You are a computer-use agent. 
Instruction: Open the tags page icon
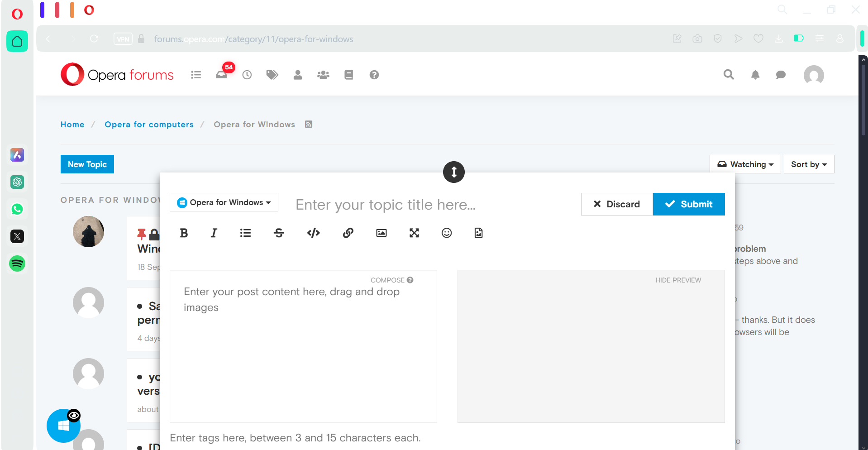[x=272, y=75]
